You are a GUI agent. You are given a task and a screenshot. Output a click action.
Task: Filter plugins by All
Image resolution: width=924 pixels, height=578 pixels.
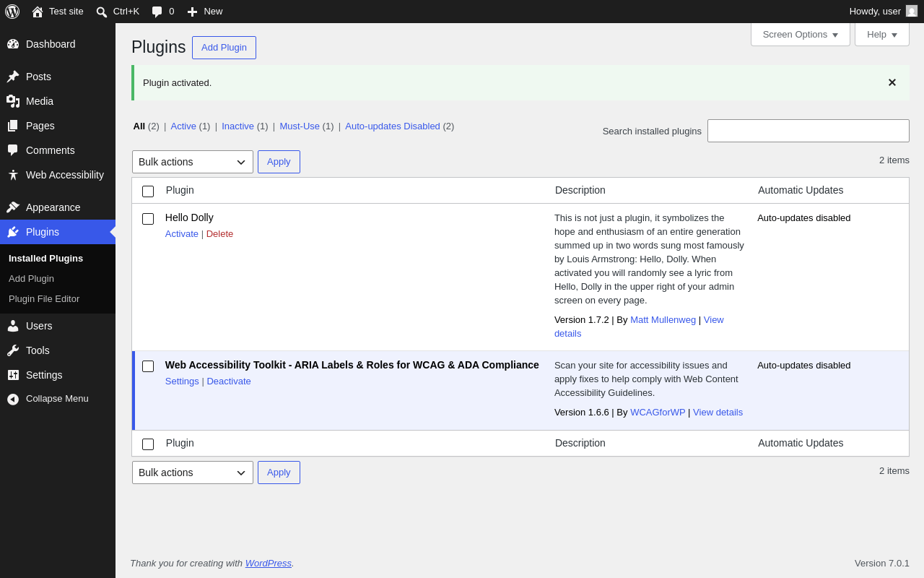click(x=139, y=126)
